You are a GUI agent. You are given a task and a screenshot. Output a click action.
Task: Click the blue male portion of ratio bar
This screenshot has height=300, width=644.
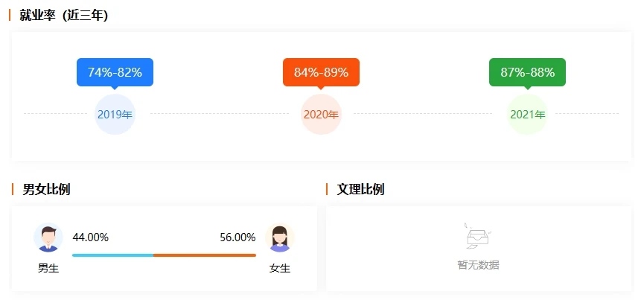113,255
